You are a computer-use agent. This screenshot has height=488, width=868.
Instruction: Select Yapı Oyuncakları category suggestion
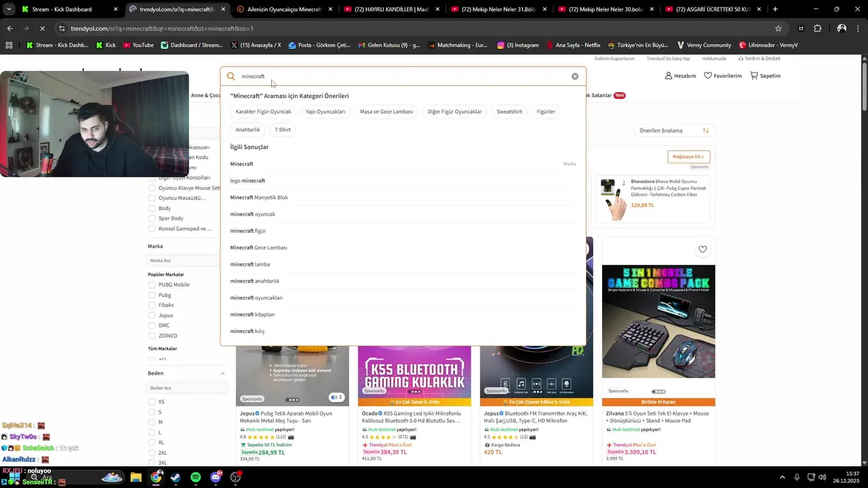(325, 112)
